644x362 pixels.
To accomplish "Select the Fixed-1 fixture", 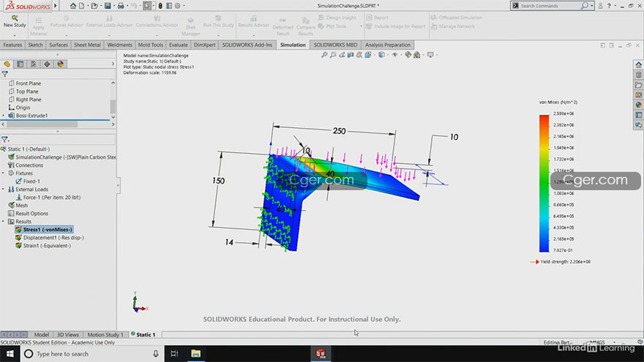I will pyautogui.click(x=31, y=181).
